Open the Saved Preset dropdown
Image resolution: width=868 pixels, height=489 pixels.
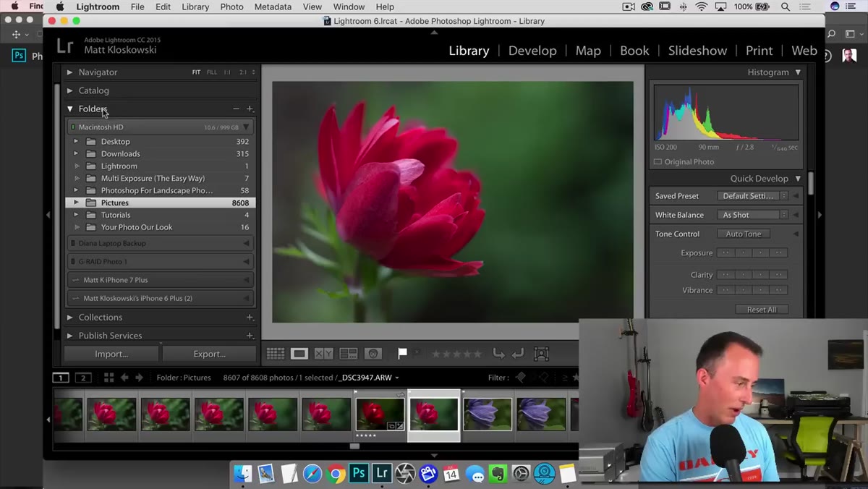[752, 196]
